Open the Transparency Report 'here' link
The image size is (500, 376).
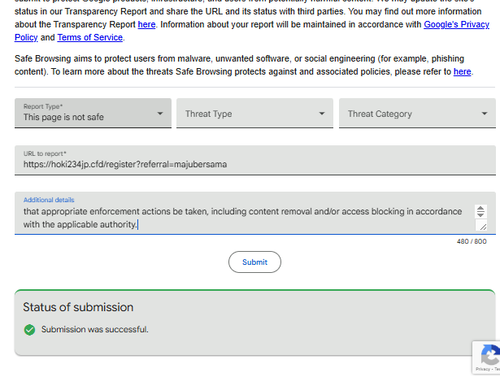pos(147,24)
